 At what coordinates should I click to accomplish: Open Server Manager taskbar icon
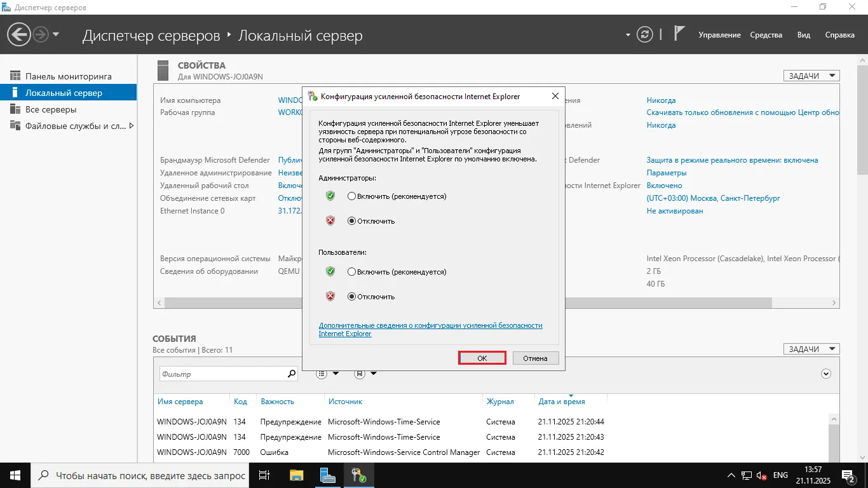[328, 475]
